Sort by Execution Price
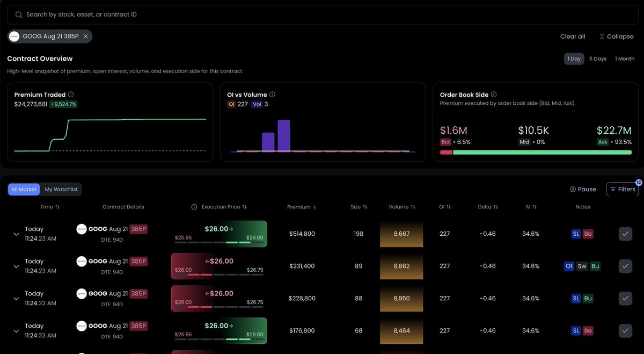Screen dimensions: 644x354 [x=224, y=207]
